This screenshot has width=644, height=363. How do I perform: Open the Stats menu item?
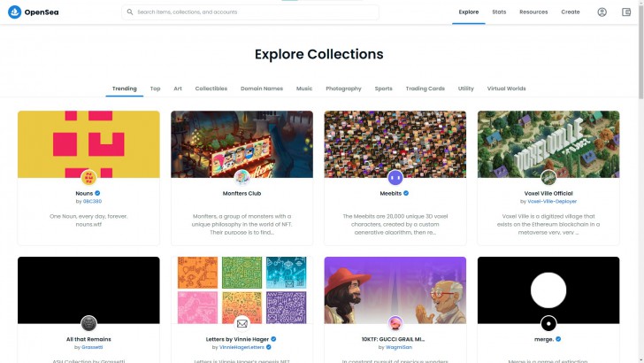coord(499,12)
